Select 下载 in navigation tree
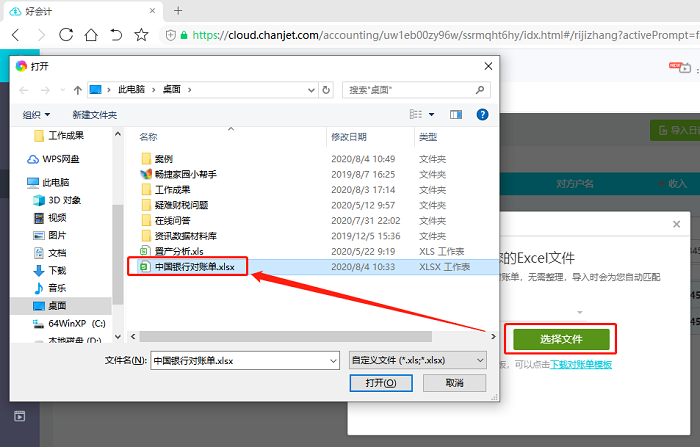The width and height of the screenshot is (700, 447). pyautogui.click(x=50, y=270)
